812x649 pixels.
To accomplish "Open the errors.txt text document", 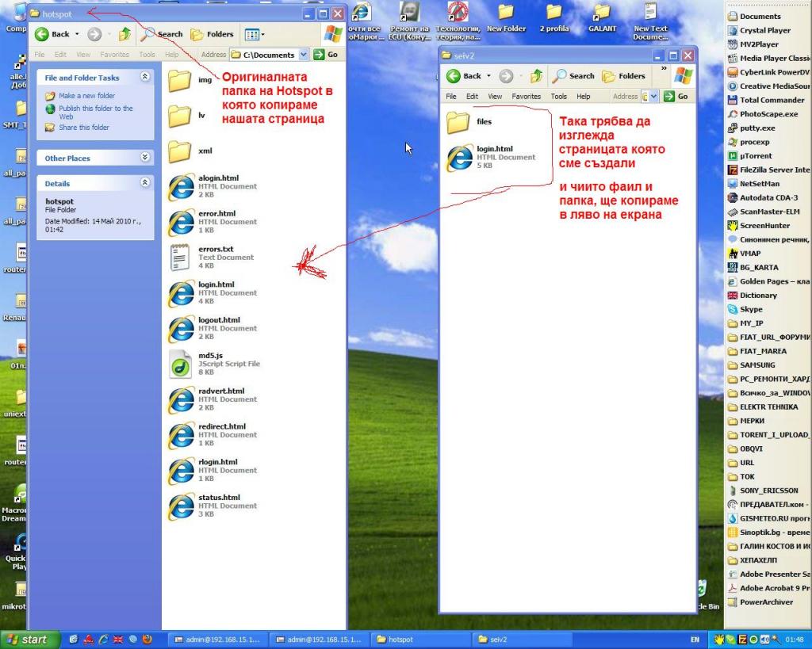I will (181, 258).
